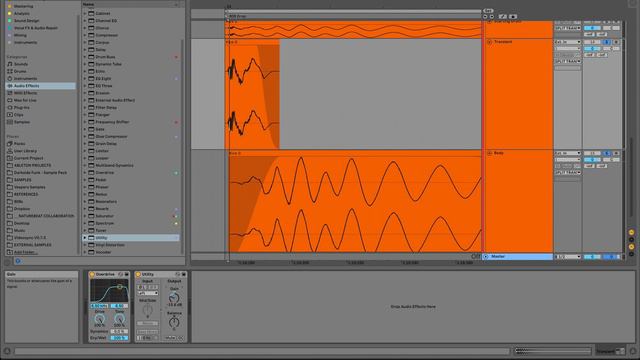
Task: Select Clips category in browser
Action: pos(19,115)
